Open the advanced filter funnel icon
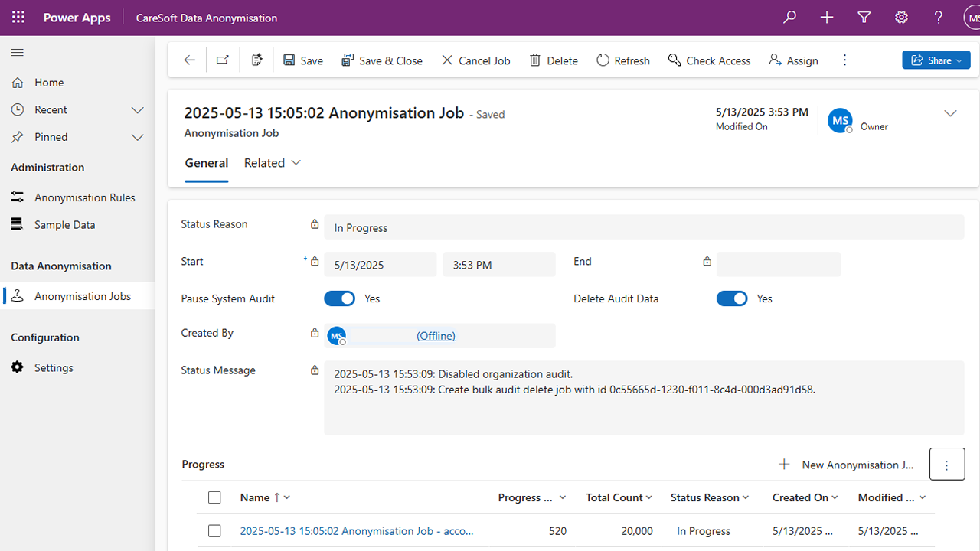The height and width of the screenshot is (551, 980). (x=864, y=18)
